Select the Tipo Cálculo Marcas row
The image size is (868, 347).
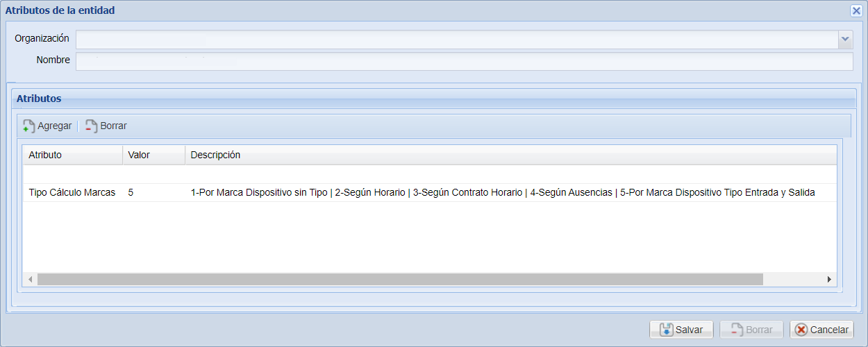pyautogui.click(x=72, y=192)
